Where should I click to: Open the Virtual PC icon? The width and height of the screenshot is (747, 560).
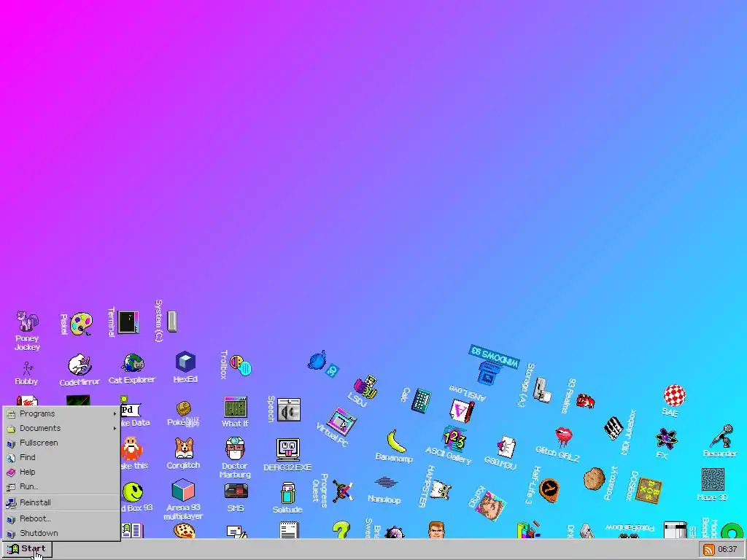342,421
